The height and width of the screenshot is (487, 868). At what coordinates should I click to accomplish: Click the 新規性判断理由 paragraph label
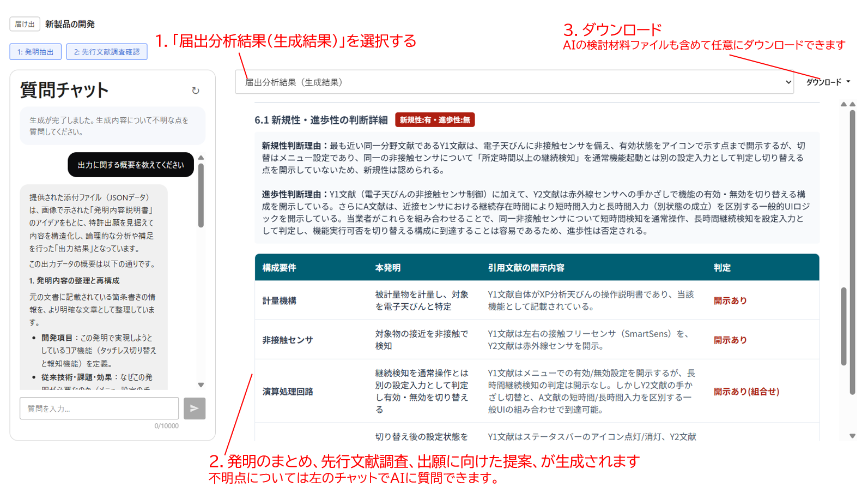click(295, 146)
